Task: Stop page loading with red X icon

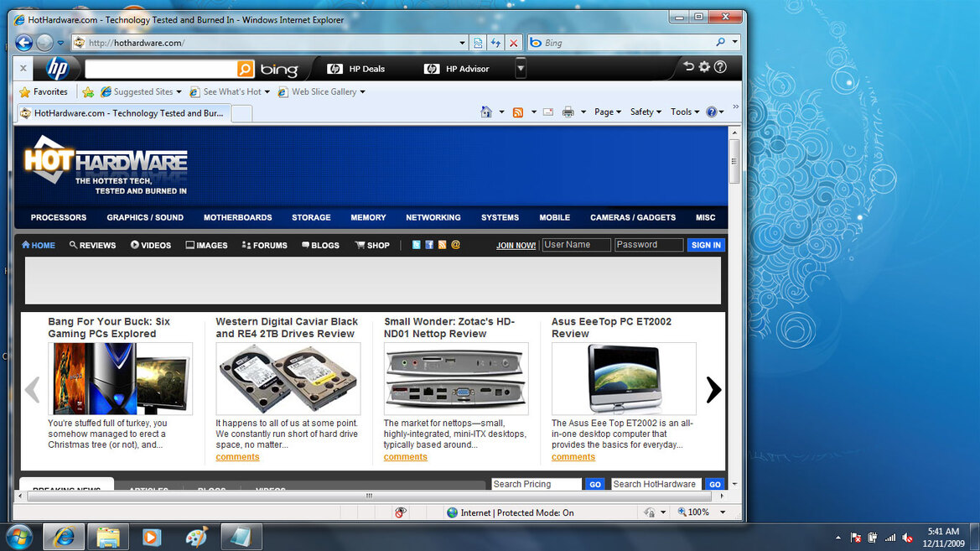Action: (513, 43)
